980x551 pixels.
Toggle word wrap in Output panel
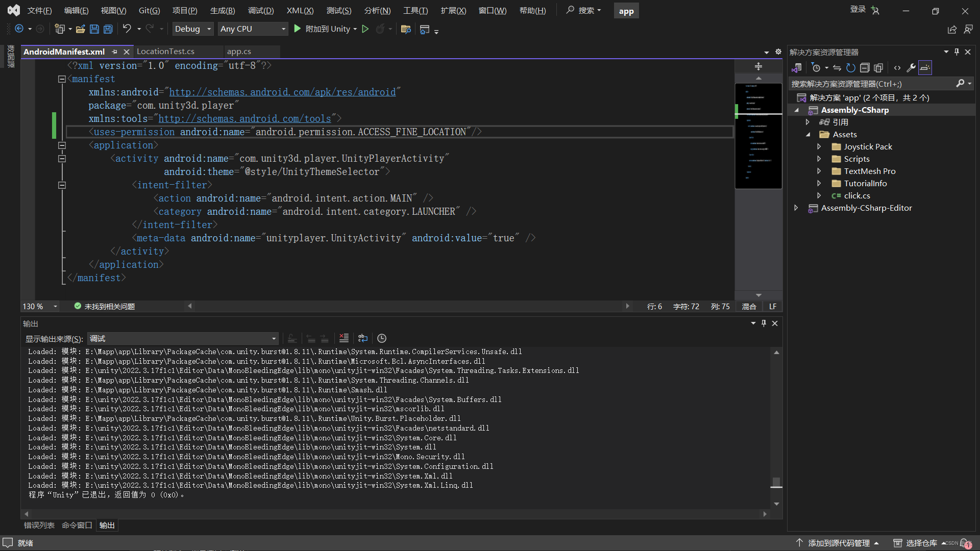click(x=363, y=338)
